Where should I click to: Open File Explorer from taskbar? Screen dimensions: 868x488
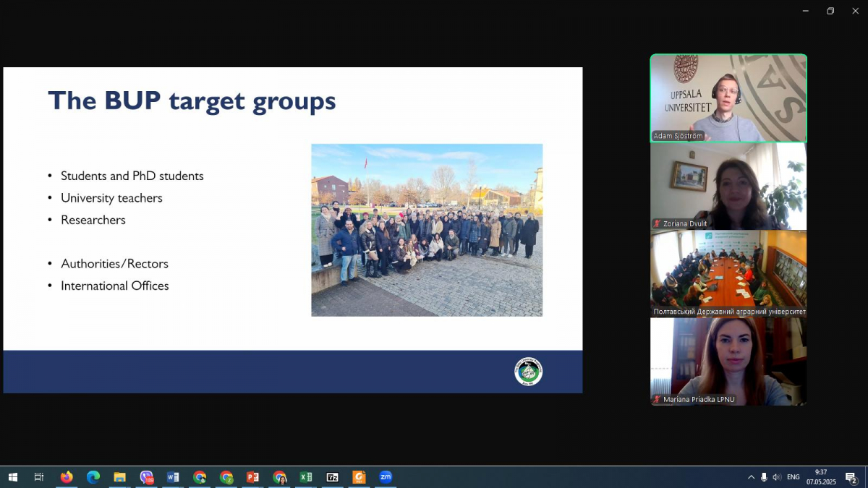pos(120,477)
